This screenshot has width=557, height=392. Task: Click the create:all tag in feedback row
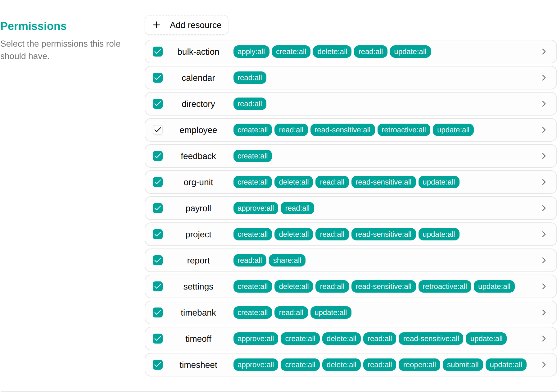coord(252,156)
